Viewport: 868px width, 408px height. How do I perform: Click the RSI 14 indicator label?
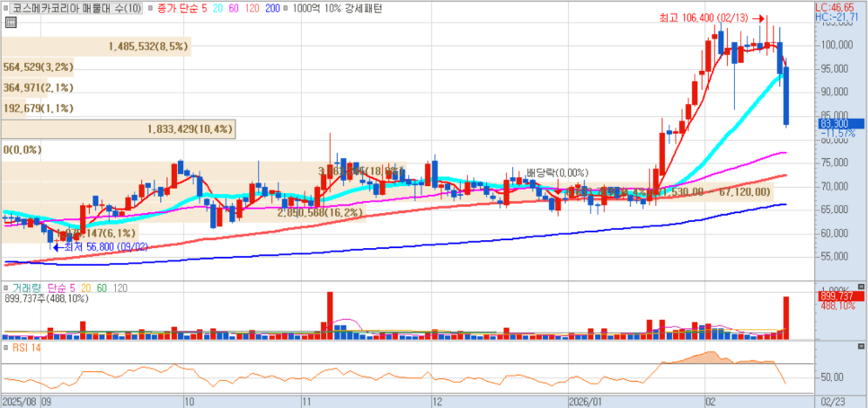pos(25,348)
